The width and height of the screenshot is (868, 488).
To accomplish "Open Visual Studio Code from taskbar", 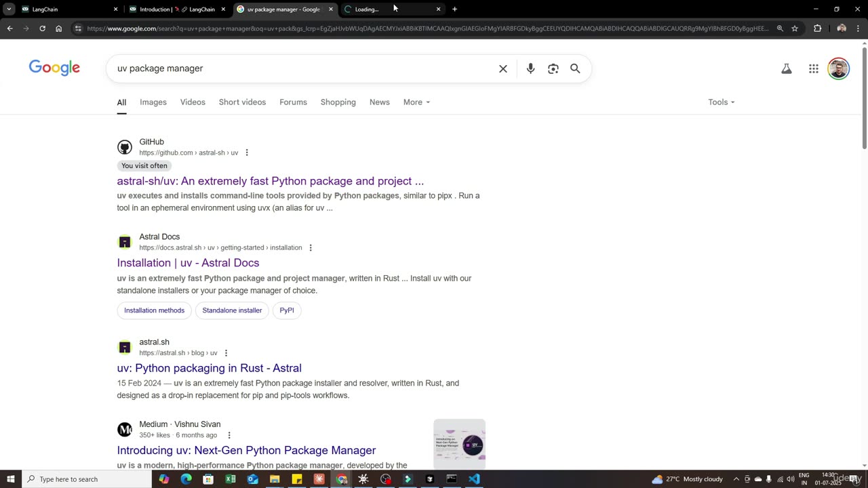I will click(474, 479).
